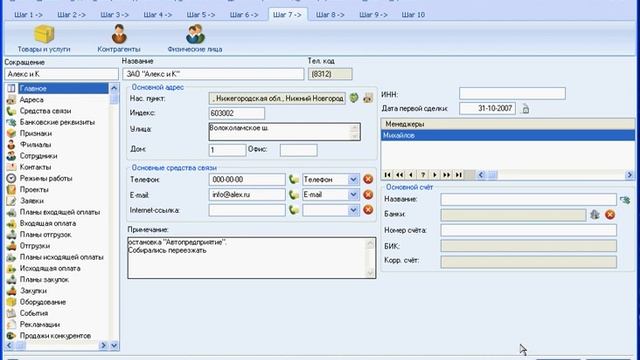Click the Индекс field with 603002

[x=236, y=113]
